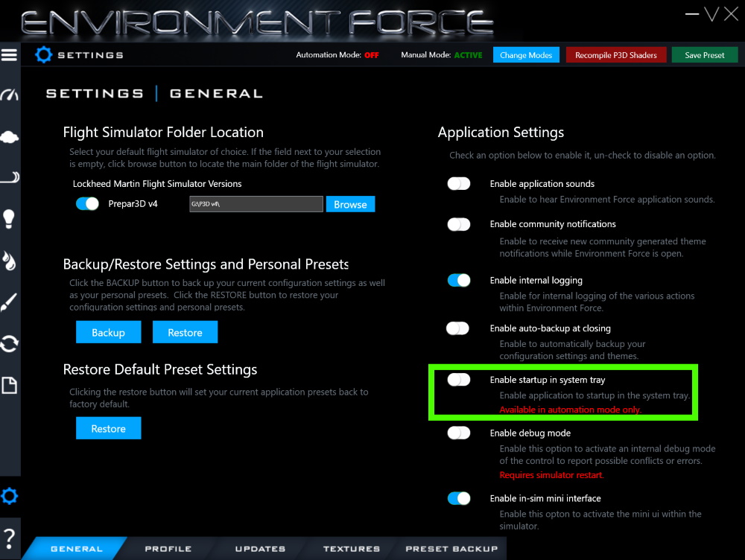Open the dashboard gauge sidebar icon
Screen dimensions: 745x560
[x=10, y=95]
